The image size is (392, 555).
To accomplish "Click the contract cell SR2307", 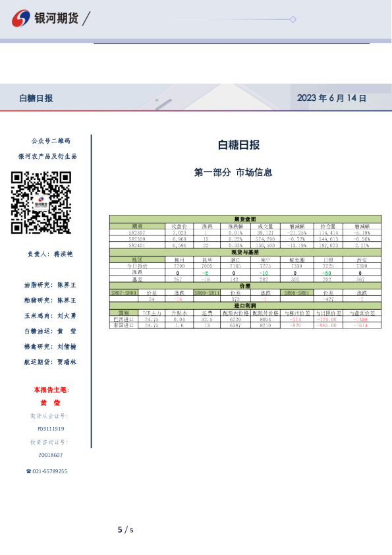I will [137, 233].
